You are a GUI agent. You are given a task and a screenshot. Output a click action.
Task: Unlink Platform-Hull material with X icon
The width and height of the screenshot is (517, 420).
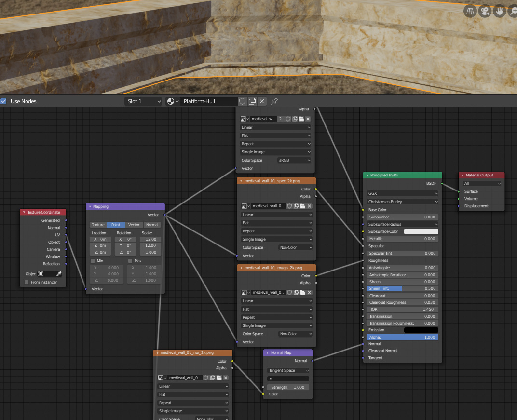[x=262, y=101]
